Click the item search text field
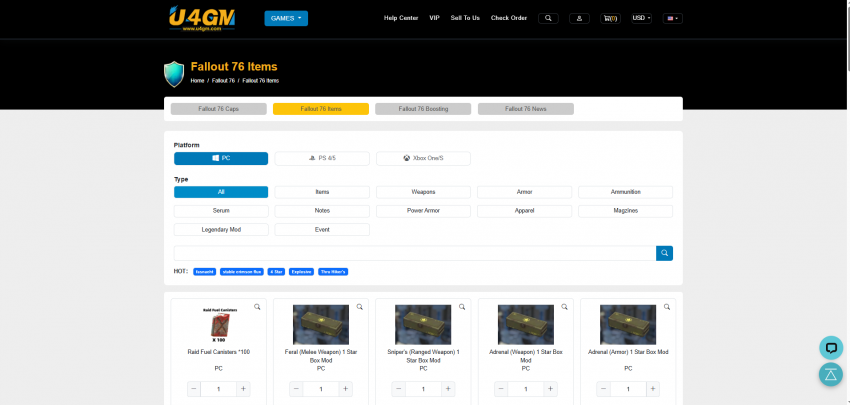 point(414,253)
